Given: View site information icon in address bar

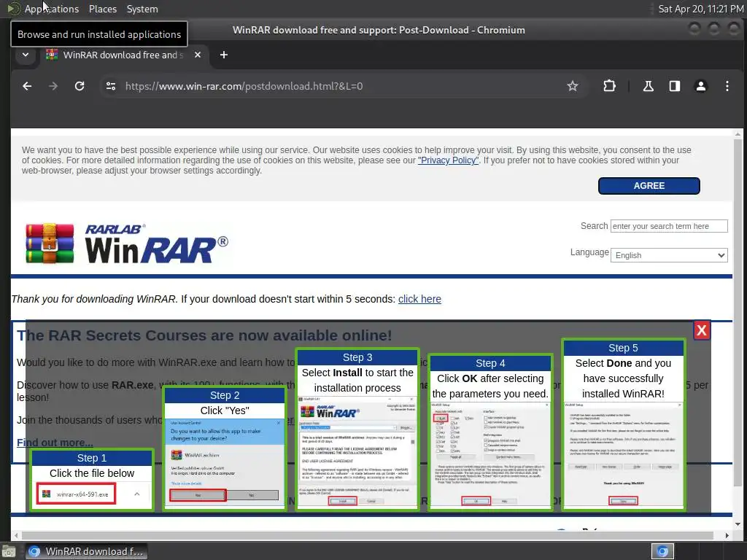Looking at the screenshot, I should click(x=111, y=86).
